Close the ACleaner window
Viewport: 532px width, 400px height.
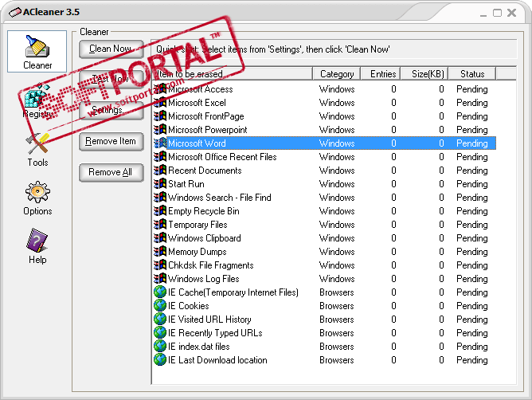point(511,13)
